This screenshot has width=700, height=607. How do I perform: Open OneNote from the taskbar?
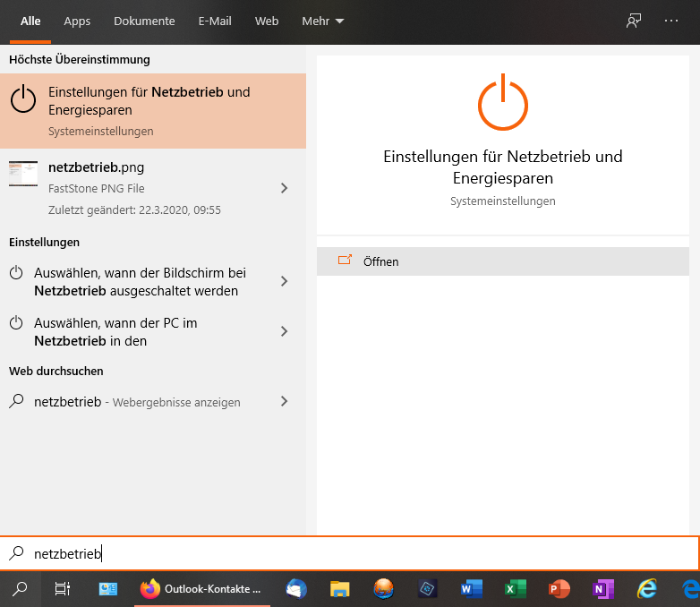coord(602,588)
